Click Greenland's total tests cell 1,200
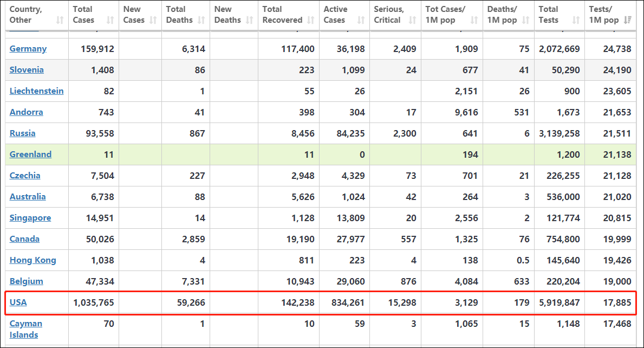This screenshot has height=348, width=644. (x=568, y=154)
